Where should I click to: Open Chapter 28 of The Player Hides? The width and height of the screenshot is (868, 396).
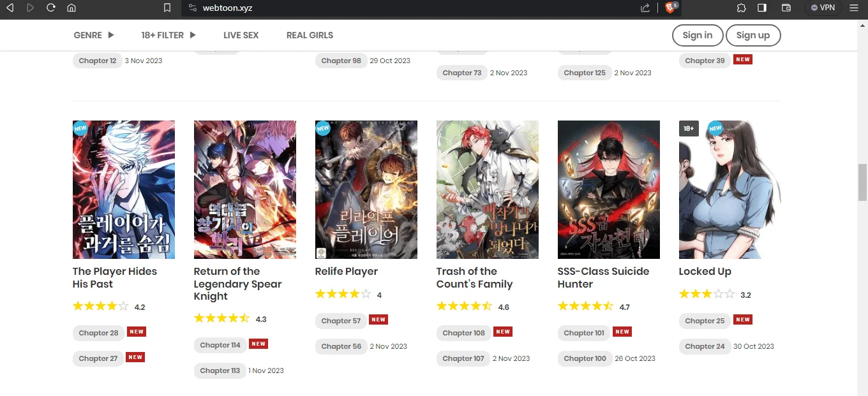click(98, 333)
